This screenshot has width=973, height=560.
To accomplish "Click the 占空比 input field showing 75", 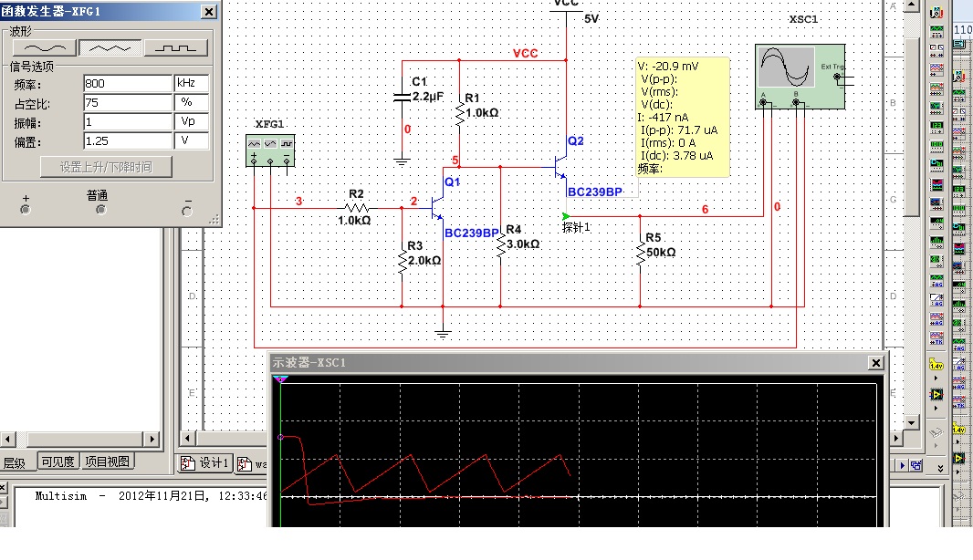I will 128,102.
